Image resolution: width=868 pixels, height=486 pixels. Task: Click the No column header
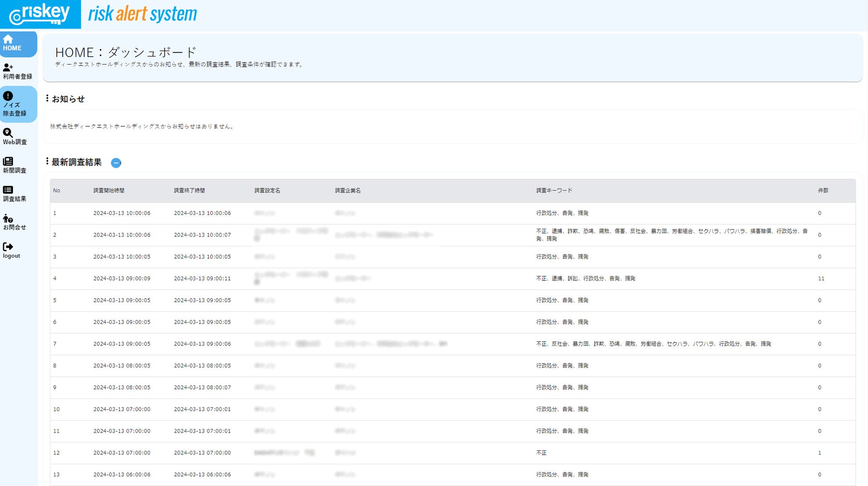coord(57,190)
